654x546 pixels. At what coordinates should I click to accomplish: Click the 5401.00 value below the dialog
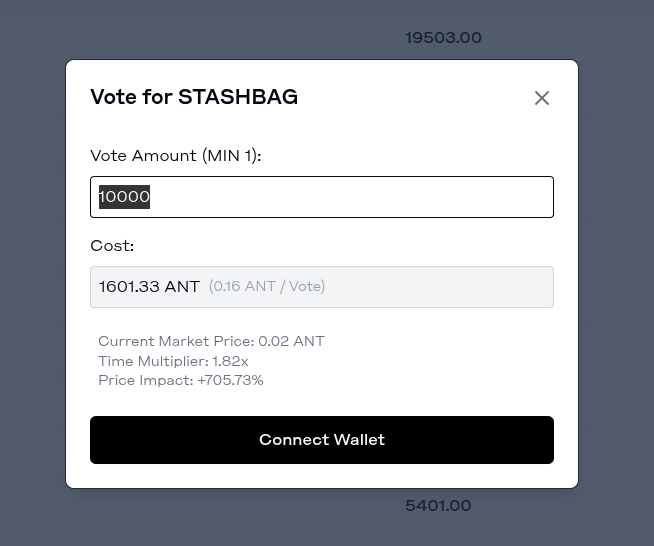[438, 506]
